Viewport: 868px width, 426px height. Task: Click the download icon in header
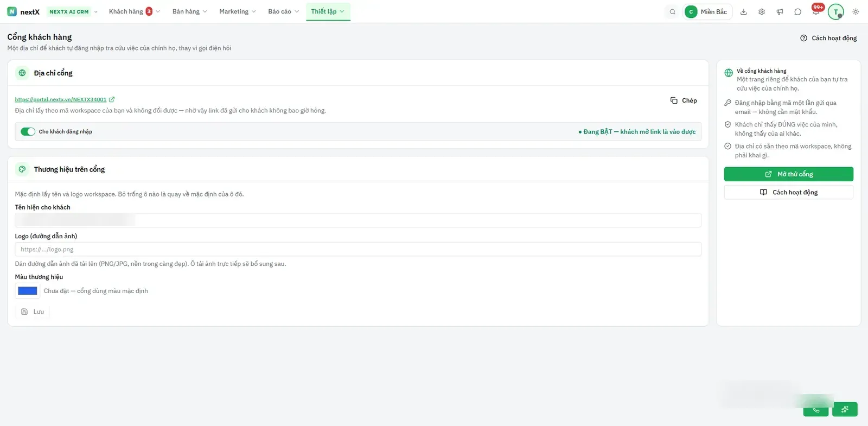tap(744, 12)
